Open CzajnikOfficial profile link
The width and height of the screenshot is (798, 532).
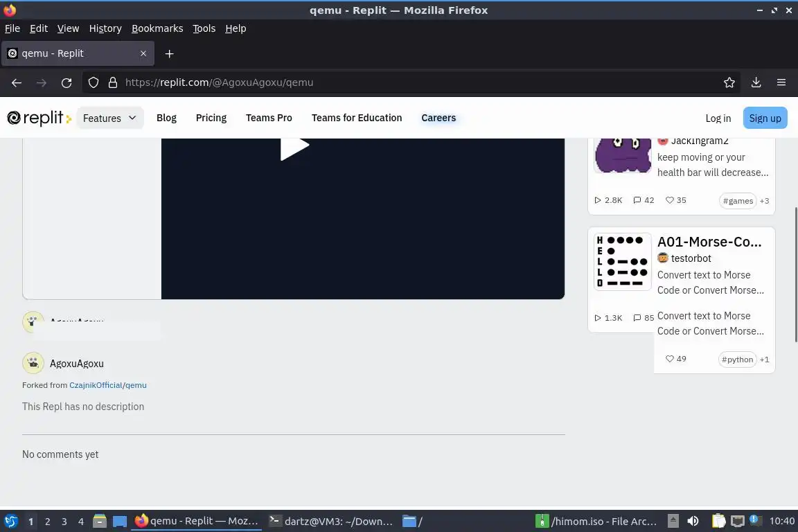tap(96, 385)
